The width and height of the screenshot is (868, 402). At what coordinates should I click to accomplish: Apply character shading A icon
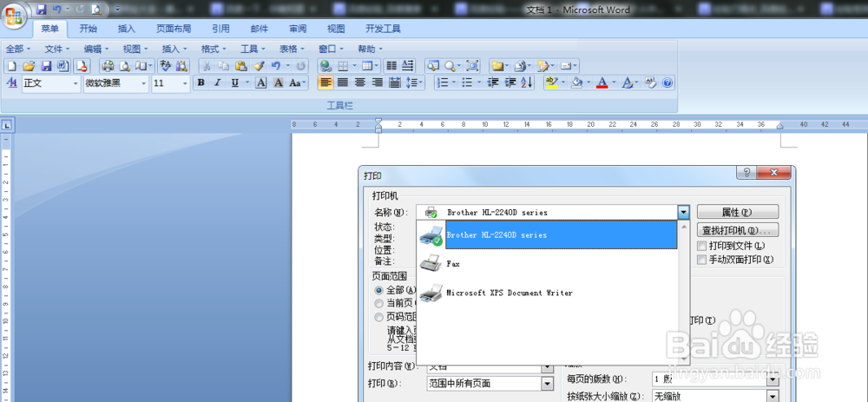pos(279,83)
